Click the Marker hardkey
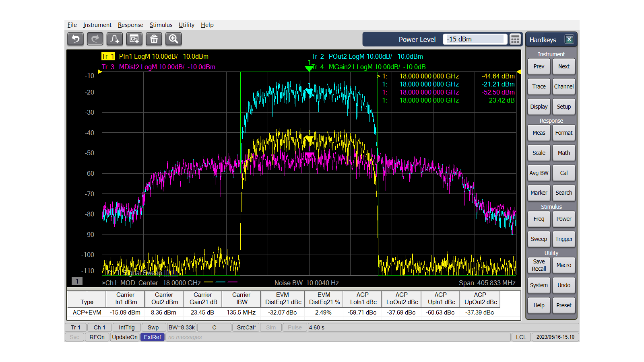Viewport: 644px width, 362px height. [539, 193]
